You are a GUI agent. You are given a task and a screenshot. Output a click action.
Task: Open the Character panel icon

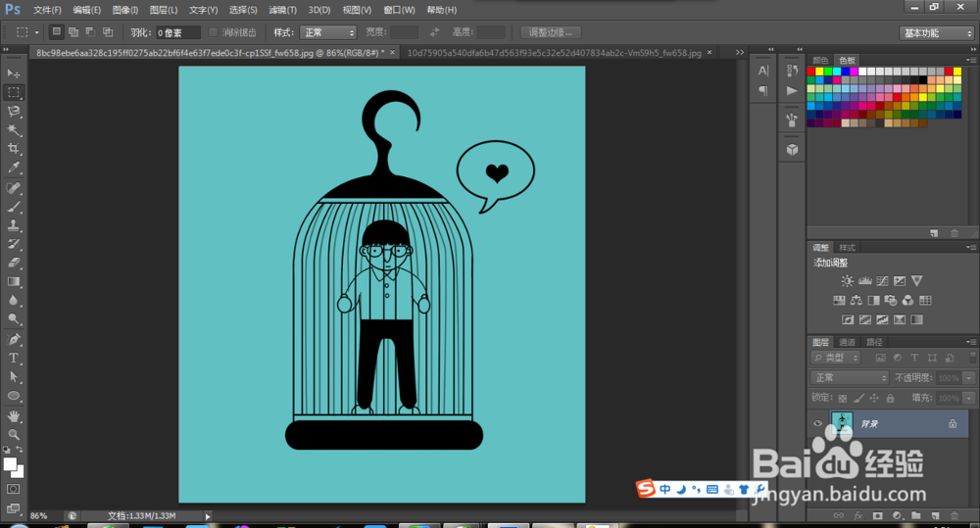pyautogui.click(x=763, y=71)
